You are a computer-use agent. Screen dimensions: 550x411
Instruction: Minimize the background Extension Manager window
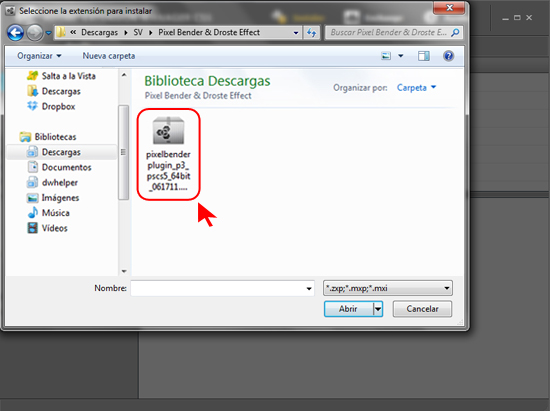(x=505, y=18)
